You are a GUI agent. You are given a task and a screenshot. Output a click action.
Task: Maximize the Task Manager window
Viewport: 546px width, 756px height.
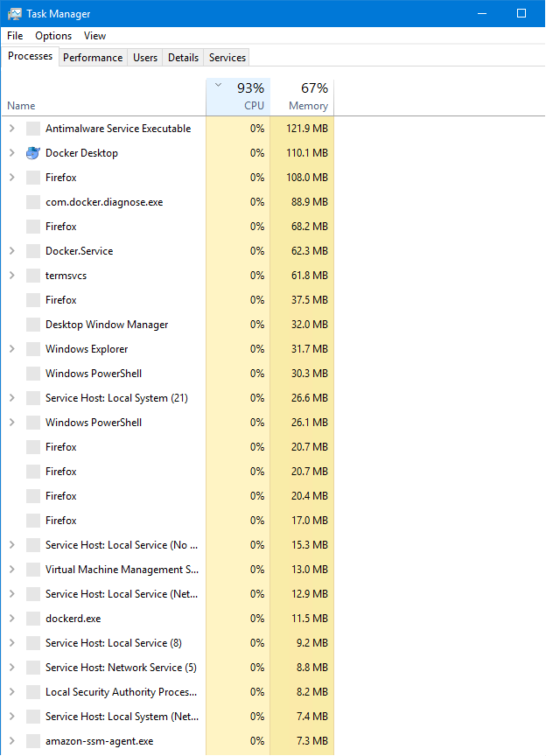click(521, 13)
